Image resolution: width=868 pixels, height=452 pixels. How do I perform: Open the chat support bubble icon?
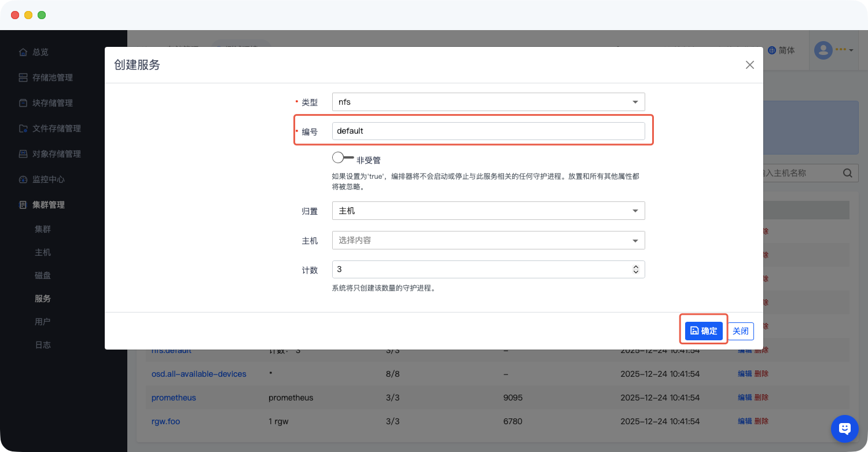(x=844, y=428)
